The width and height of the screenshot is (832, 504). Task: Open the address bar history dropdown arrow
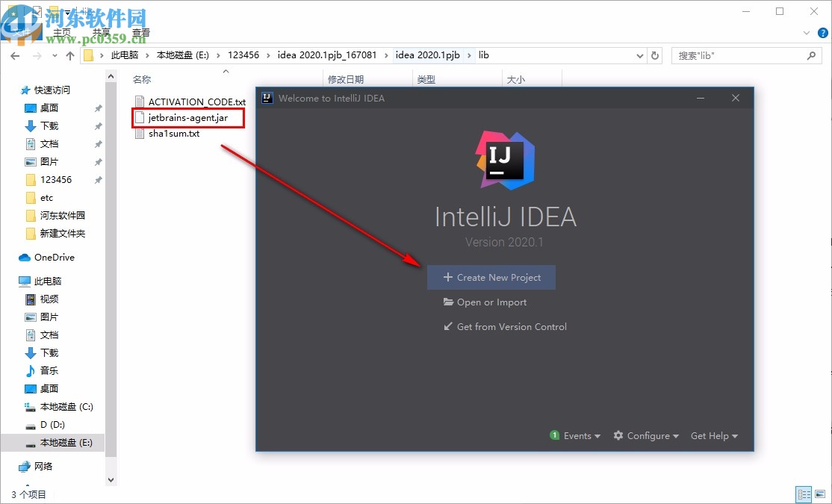tap(639, 55)
